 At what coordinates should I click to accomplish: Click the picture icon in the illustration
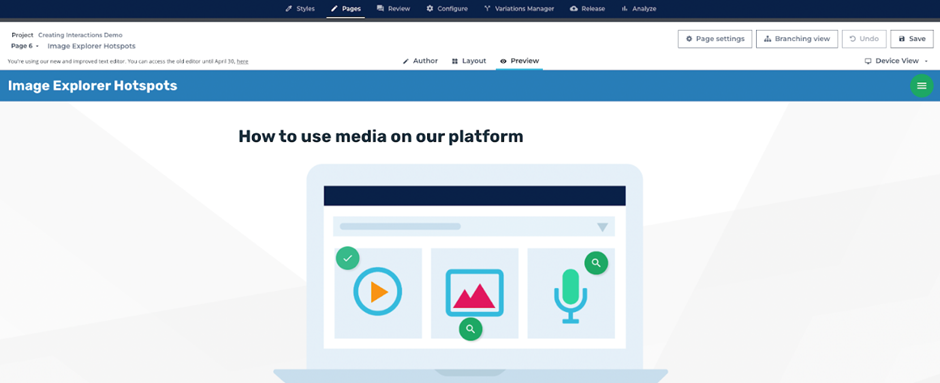(474, 293)
